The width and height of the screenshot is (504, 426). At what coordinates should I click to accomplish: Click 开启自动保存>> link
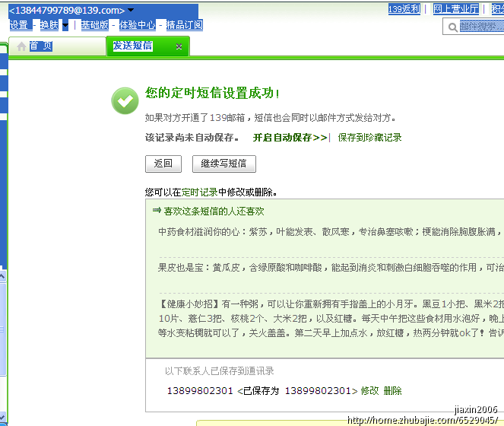point(290,138)
